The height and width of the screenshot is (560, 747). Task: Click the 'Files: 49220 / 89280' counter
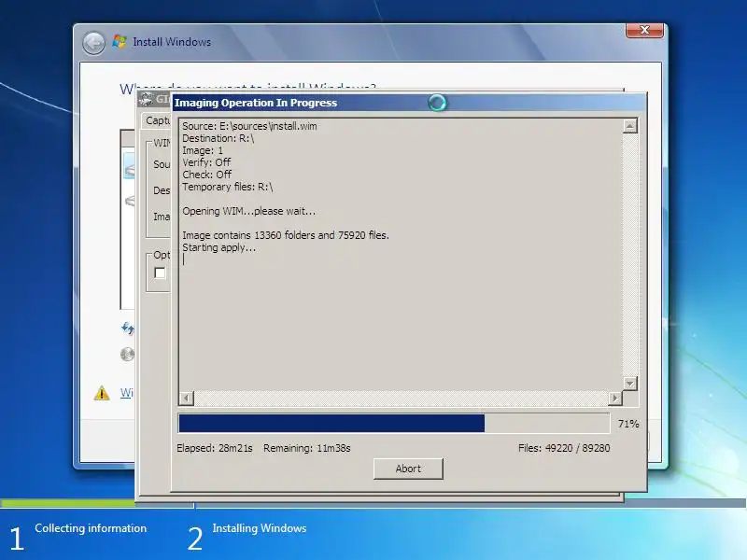(564, 448)
